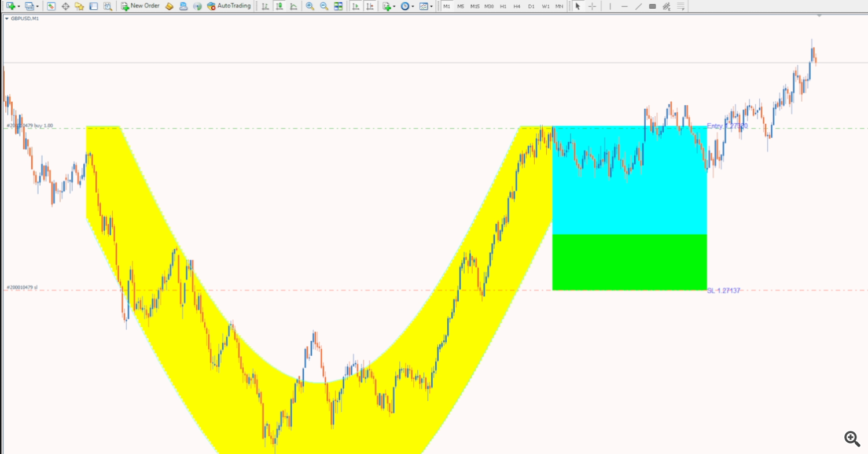868x454 pixels.
Task: Select the Cursor arrow tool
Action: click(578, 6)
